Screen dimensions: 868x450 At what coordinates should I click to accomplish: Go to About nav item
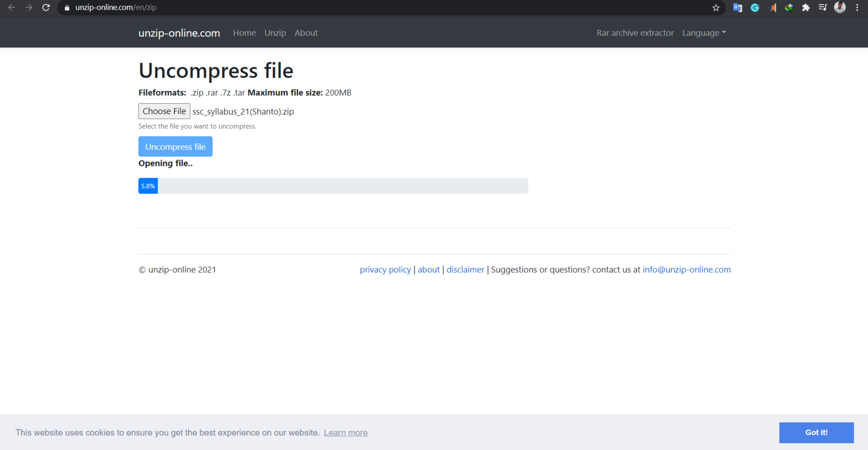(x=306, y=33)
